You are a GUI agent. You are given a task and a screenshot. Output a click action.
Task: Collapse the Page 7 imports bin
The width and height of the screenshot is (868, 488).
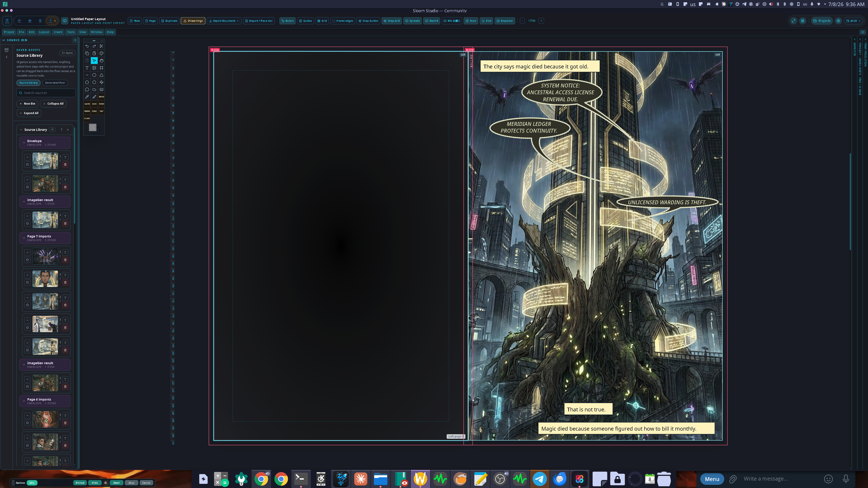24,238
